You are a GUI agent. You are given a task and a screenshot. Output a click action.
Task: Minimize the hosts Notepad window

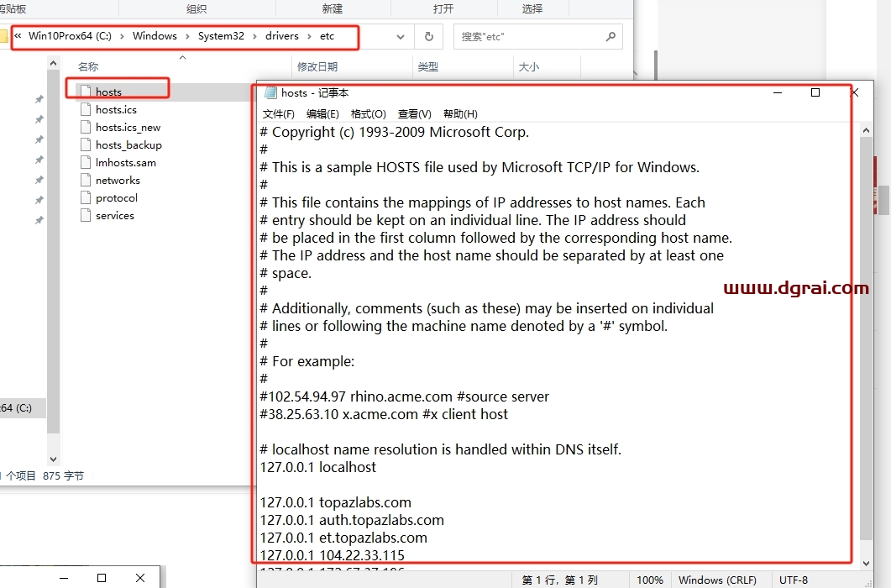[778, 92]
